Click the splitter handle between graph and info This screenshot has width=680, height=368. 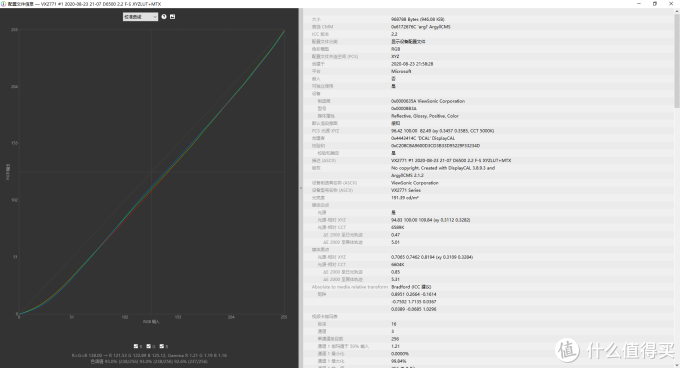click(301, 188)
